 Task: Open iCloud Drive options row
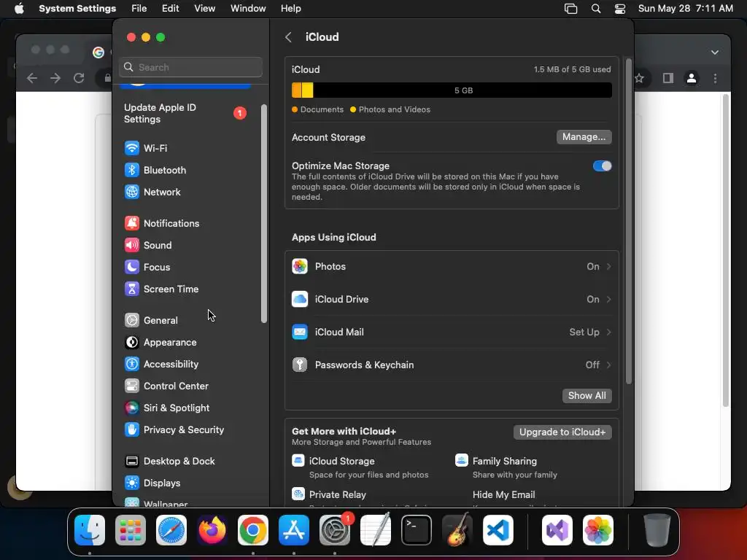tap(452, 300)
